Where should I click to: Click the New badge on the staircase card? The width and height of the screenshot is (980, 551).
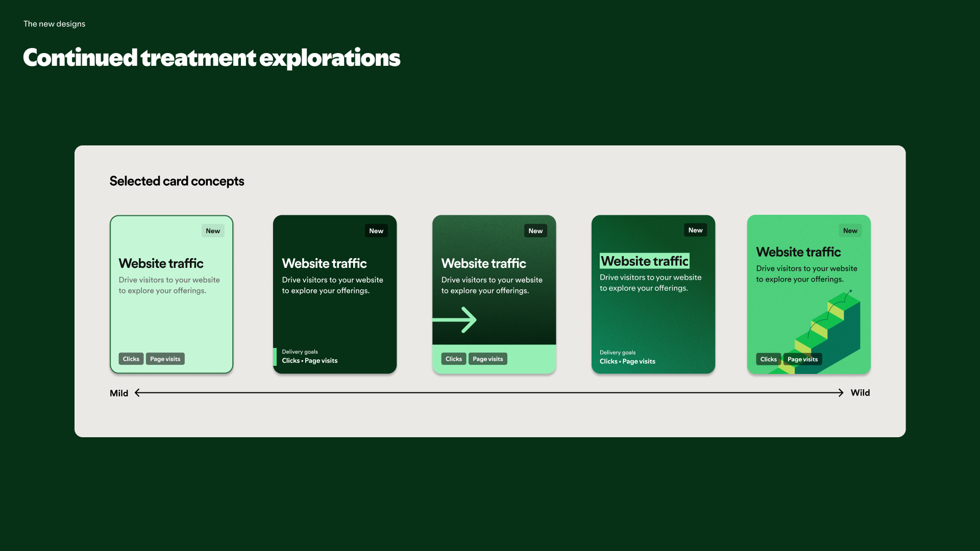click(850, 231)
